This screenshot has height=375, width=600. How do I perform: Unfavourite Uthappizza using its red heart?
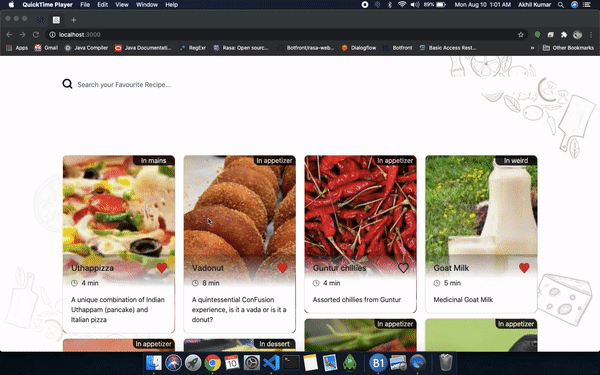161,268
